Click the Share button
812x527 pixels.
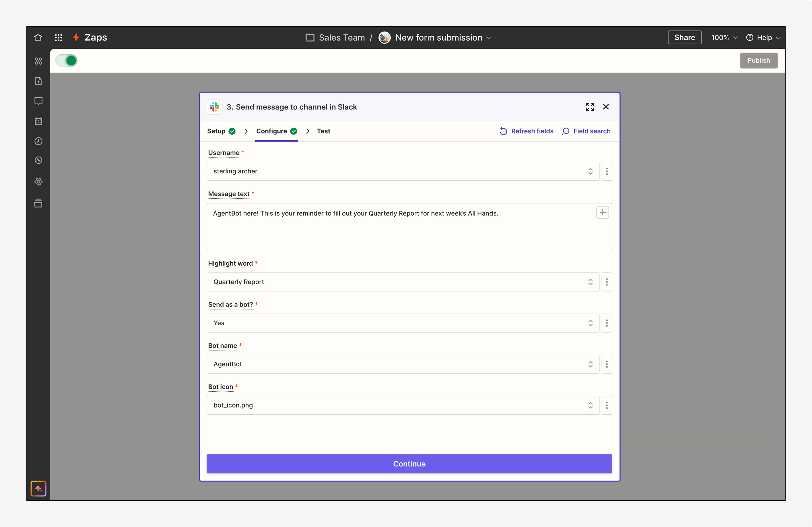pos(684,38)
